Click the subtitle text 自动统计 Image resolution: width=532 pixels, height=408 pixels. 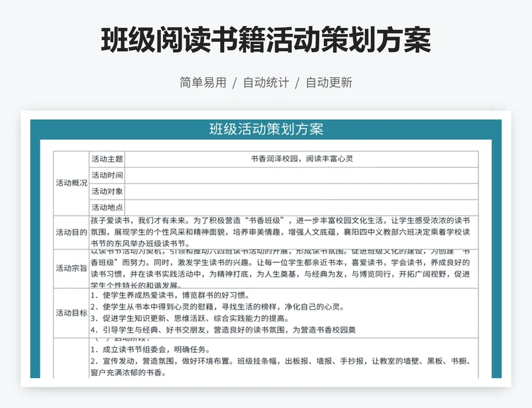(266, 83)
